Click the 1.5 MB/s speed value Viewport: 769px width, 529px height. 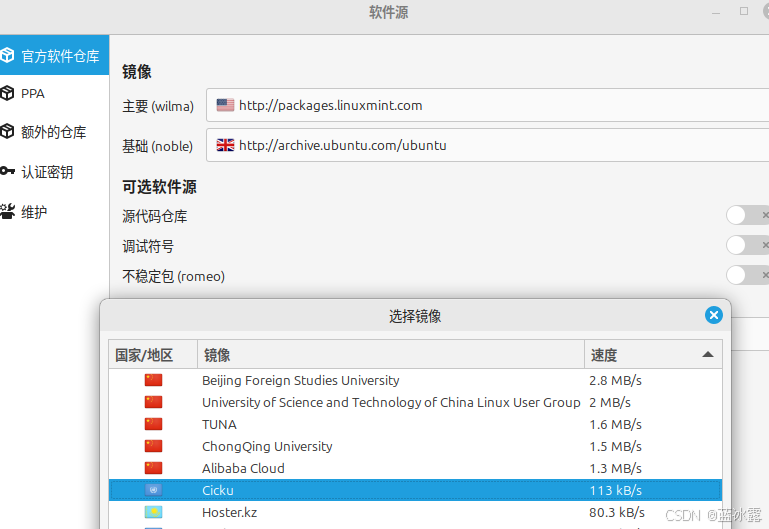[615, 447]
